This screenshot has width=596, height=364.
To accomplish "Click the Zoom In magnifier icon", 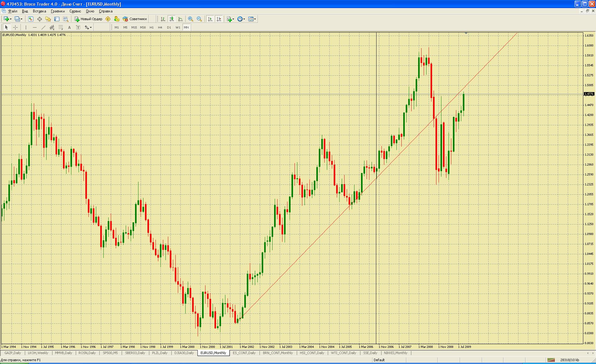I will coord(191,19).
